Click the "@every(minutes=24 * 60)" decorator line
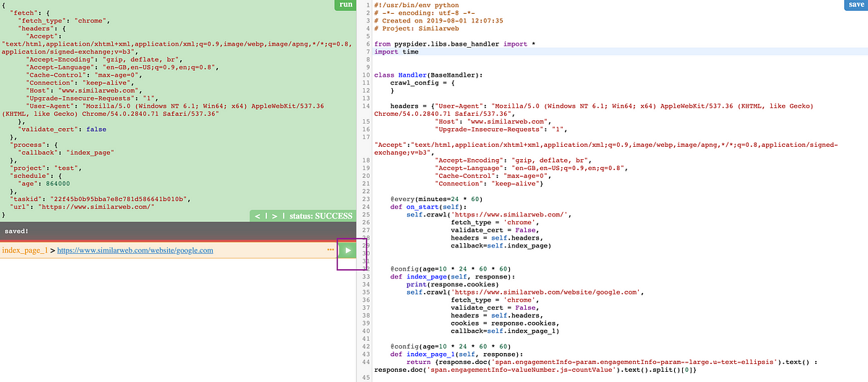868x382 pixels. [x=436, y=199]
